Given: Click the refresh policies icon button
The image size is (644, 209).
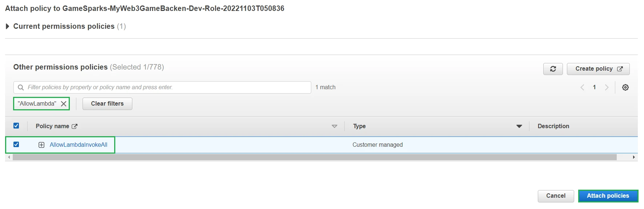Looking at the screenshot, I should pyautogui.click(x=553, y=69).
